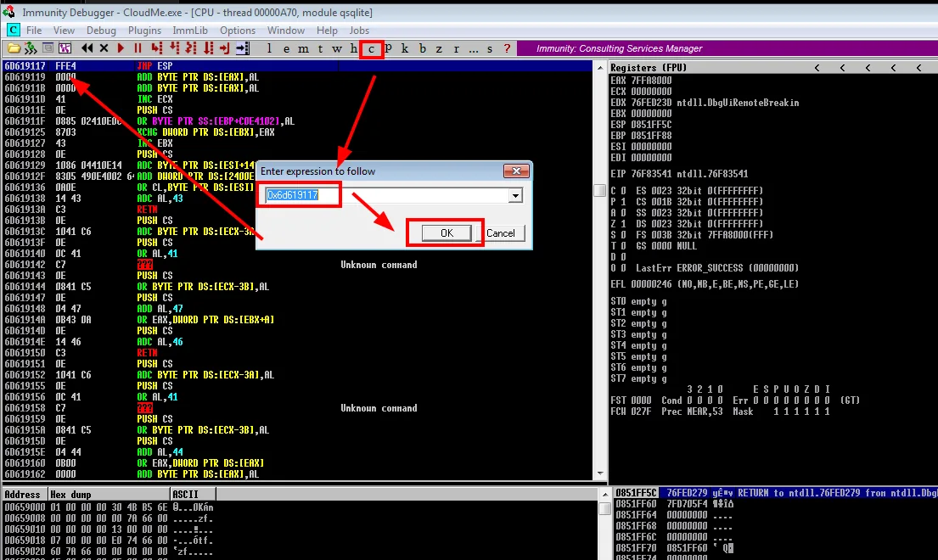938x560 pixels.
Task: Open the breakpoints window with 'b' button
Action: [x=423, y=48]
